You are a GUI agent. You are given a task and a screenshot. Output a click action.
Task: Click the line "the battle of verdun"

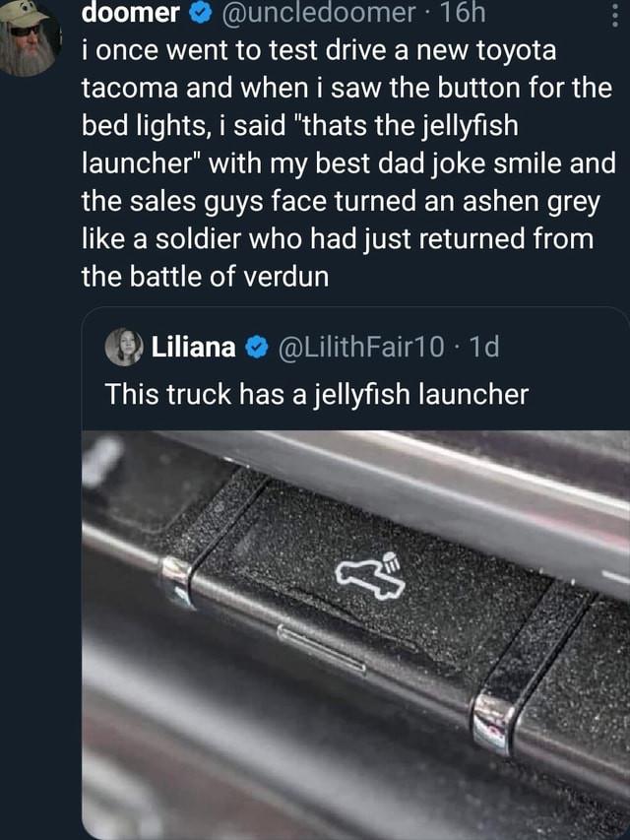(205, 277)
